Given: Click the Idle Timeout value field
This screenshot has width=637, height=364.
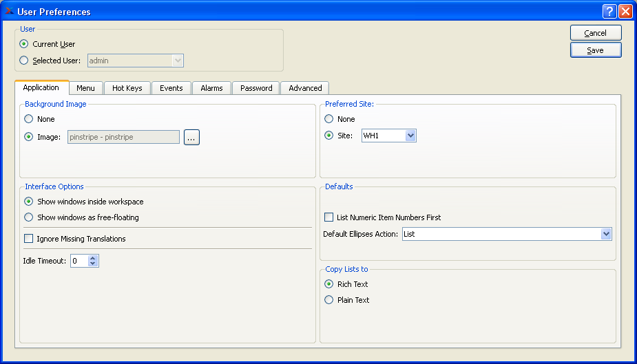Looking at the screenshot, I should point(79,261).
